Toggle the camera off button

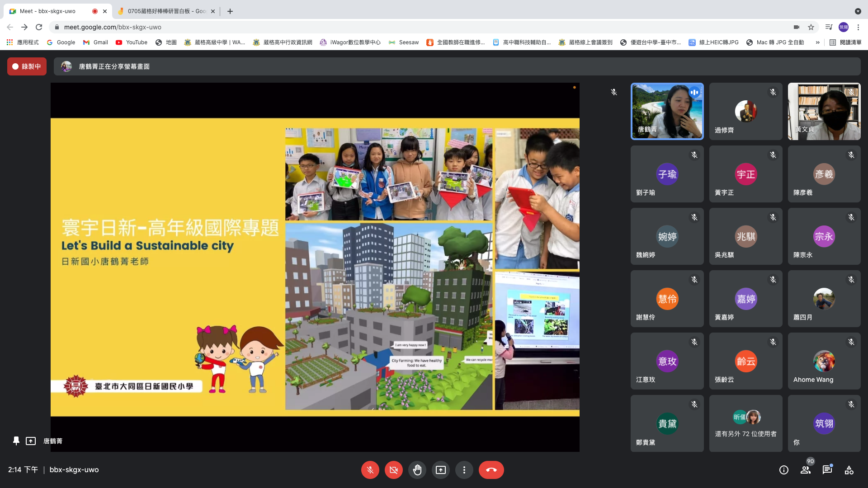coord(393,470)
